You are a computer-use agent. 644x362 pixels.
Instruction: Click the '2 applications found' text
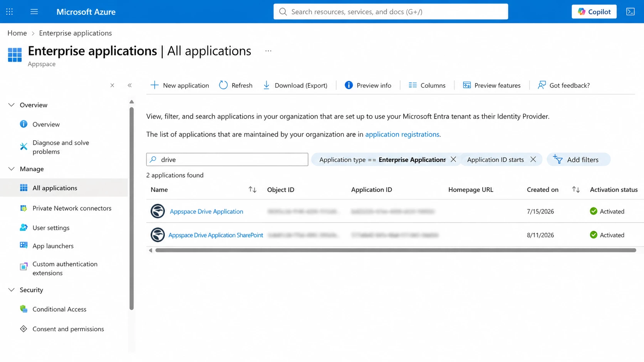(175, 175)
